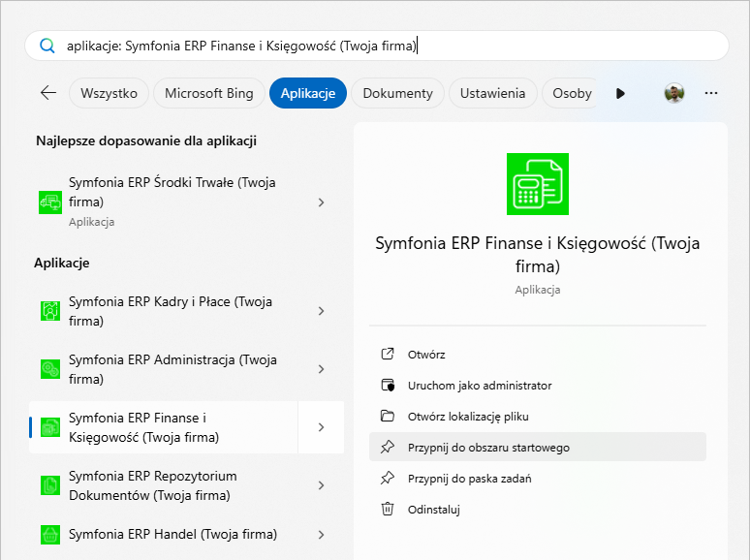The image size is (750, 560).
Task: Click into the search text field
Action: [388, 46]
